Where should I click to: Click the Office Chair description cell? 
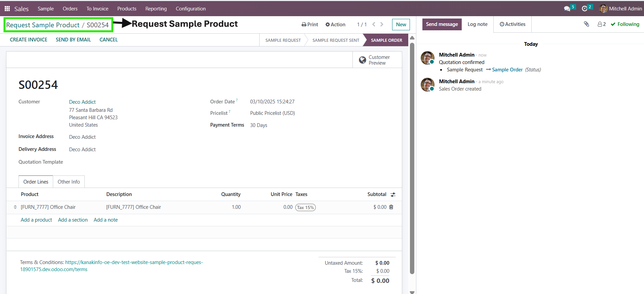[x=134, y=207]
